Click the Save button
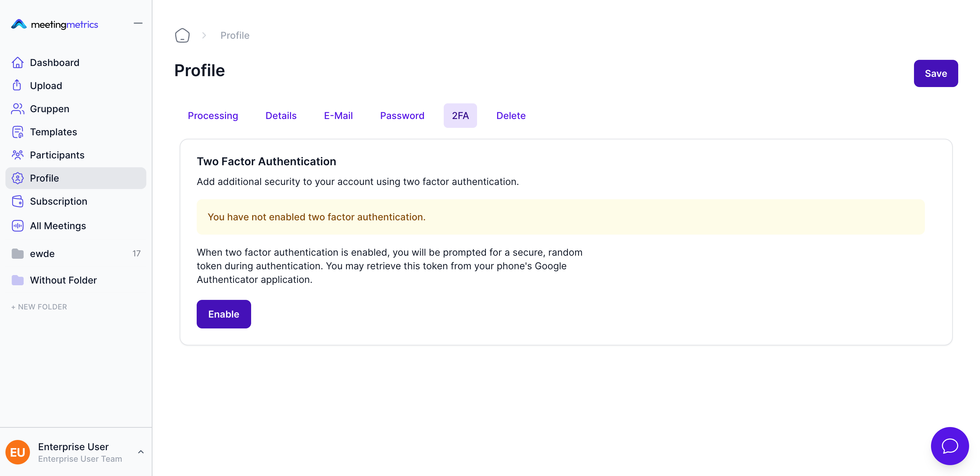Image resolution: width=980 pixels, height=476 pixels. (935, 73)
